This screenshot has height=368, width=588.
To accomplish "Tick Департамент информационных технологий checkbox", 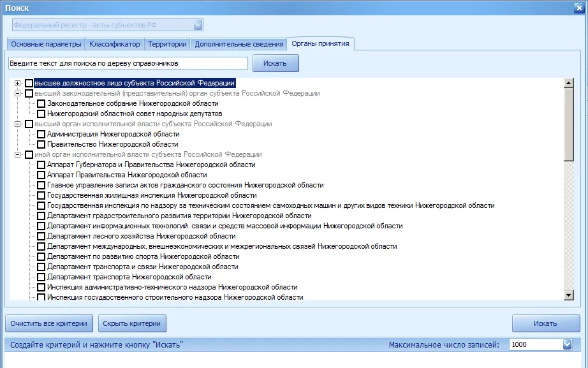I will (41, 226).
